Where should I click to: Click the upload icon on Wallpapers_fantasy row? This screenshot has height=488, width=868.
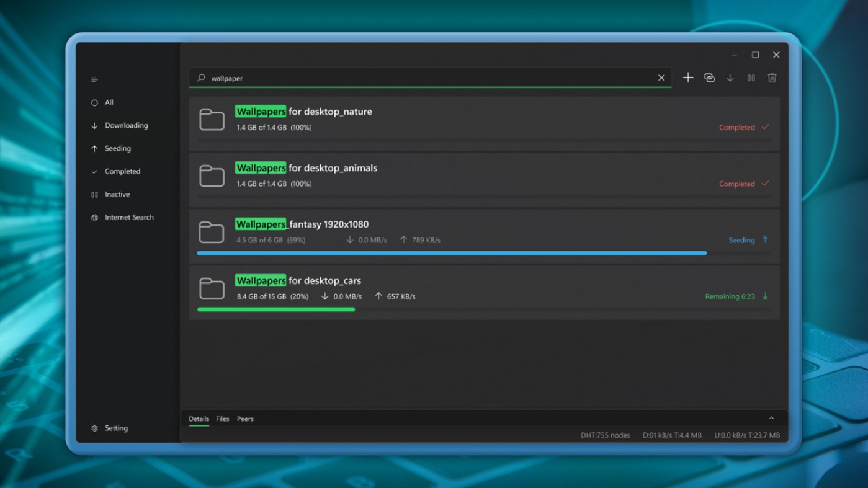tap(766, 239)
